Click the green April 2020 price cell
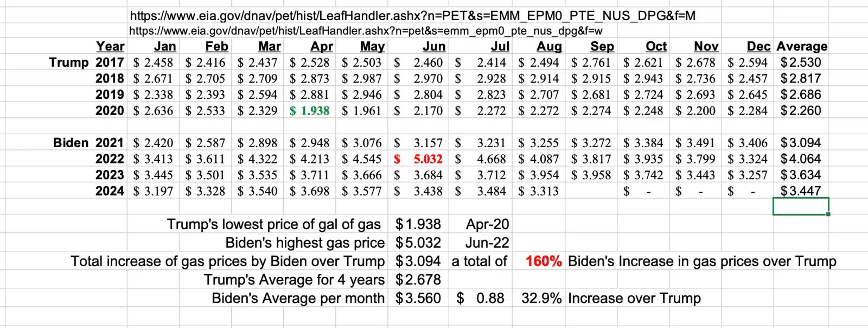Viewport: 868px width, 328px height. (310, 111)
